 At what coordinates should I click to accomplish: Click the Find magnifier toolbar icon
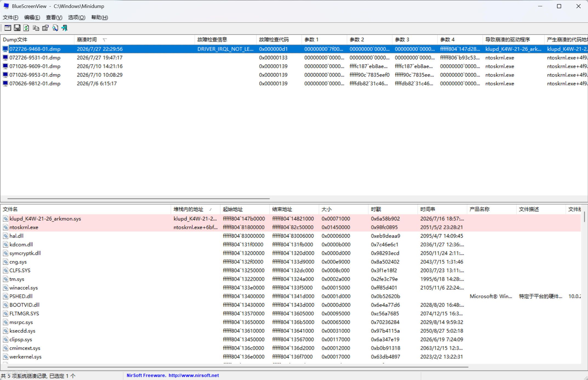pos(55,28)
